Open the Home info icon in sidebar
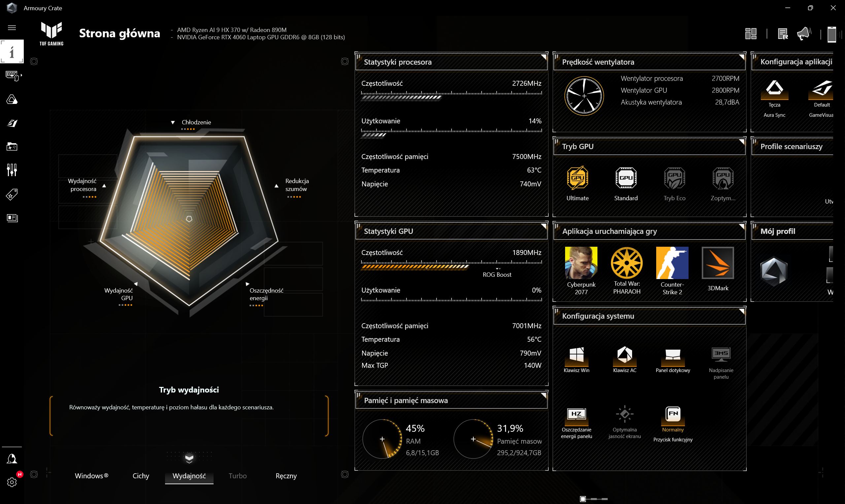The width and height of the screenshot is (845, 504). (12, 52)
